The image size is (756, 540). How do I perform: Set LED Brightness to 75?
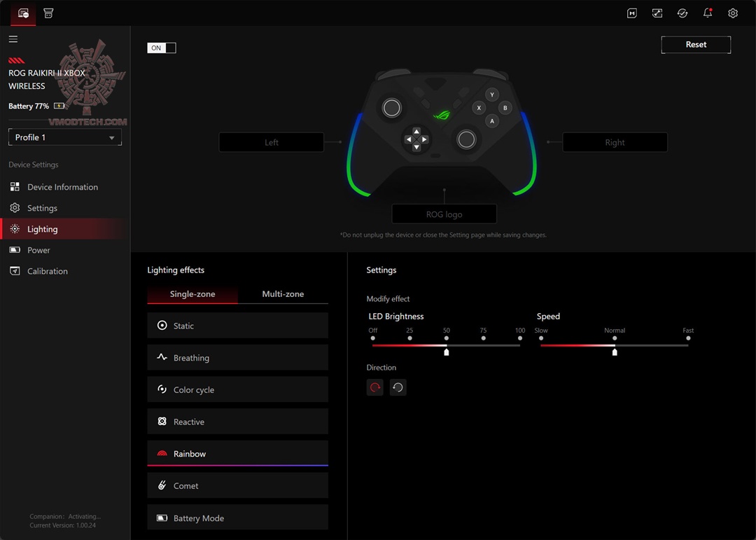tap(483, 338)
